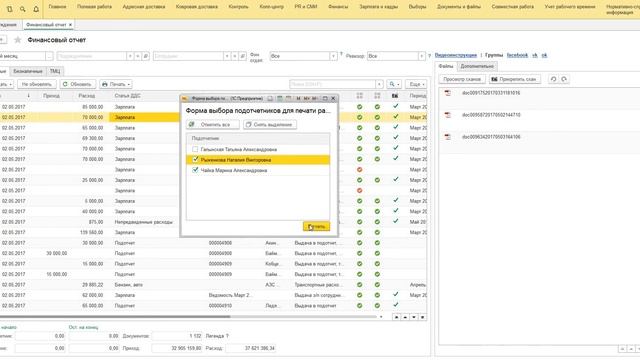Image resolution: width=640 pixels, height=360 pixels.
Task: Open the Видеоинструкция link
Action: click(x=456, y=55)
